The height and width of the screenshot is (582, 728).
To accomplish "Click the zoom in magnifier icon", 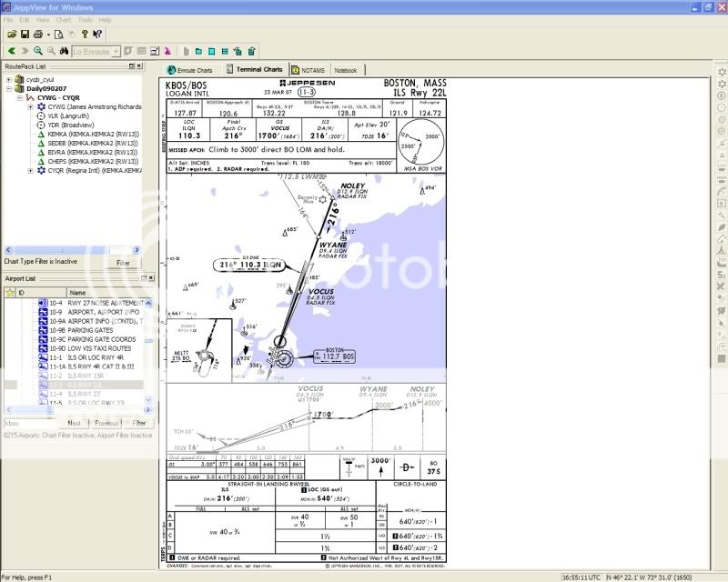I will pyautogui.click(x=38, y=51).
